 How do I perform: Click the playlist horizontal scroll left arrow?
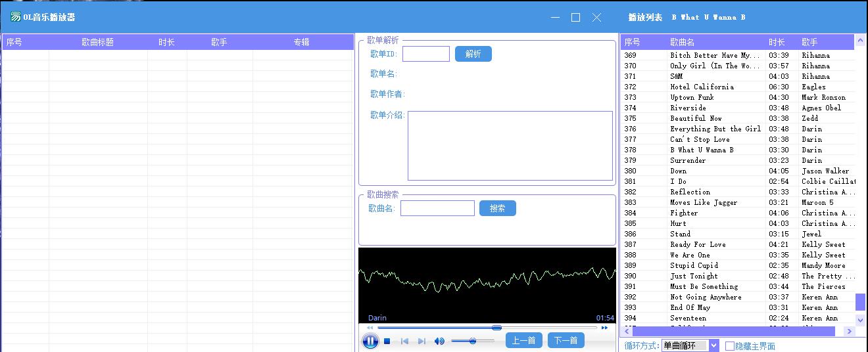click(627, 332)
